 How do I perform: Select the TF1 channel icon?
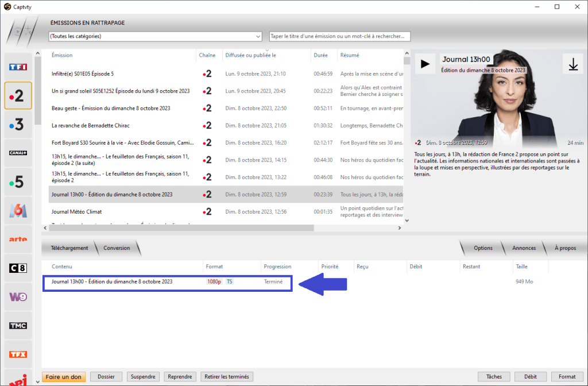click(18, 67)
